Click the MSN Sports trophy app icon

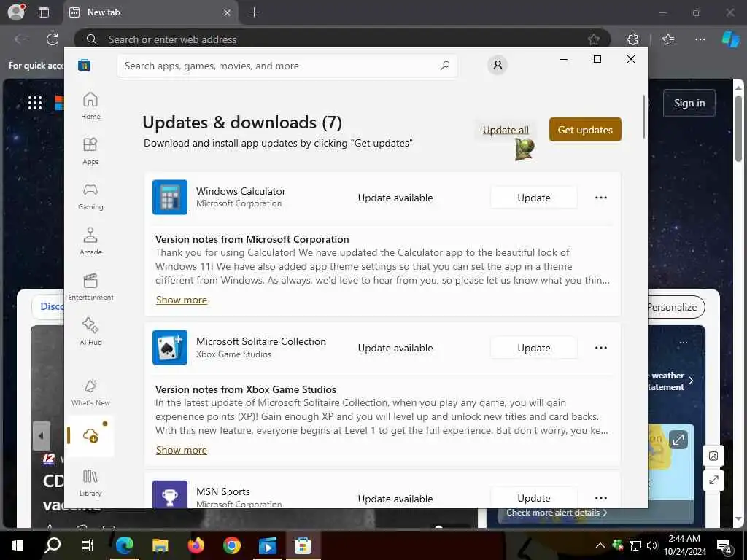click(169, 494)
